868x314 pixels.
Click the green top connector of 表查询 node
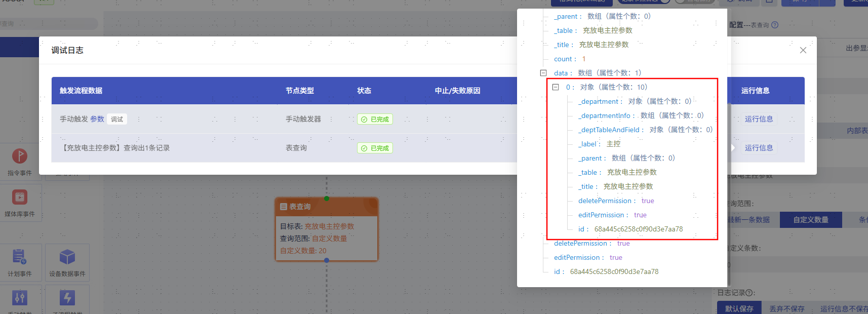(x=327, y=199)
